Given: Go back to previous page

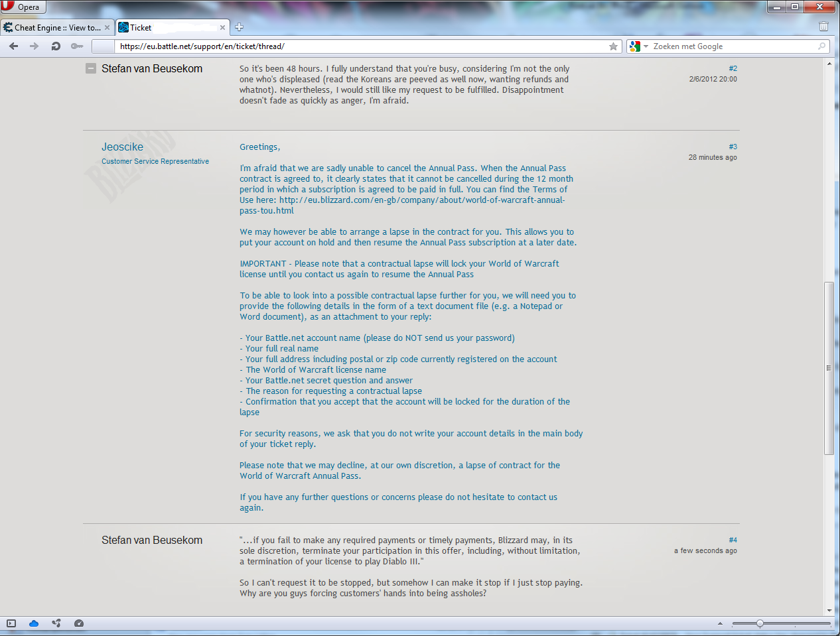Looking at the screenshot, I should point(14,46).
